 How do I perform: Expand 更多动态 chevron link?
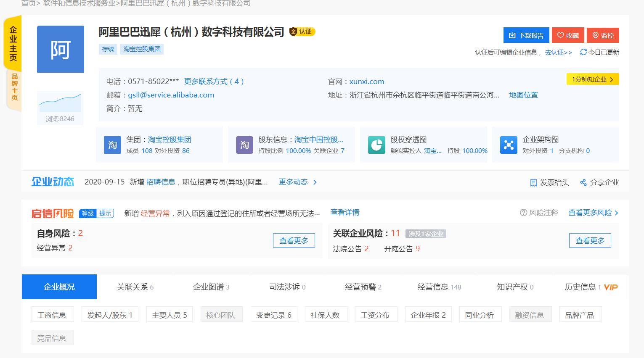pyautogui.click(x=298, y=182)
